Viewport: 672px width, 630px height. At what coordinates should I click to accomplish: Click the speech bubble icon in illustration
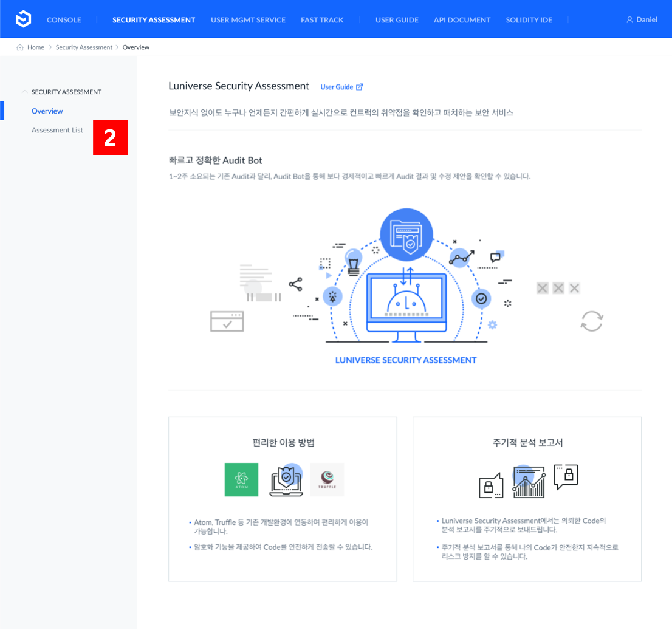pyautogui.click(x=497, y=256)
